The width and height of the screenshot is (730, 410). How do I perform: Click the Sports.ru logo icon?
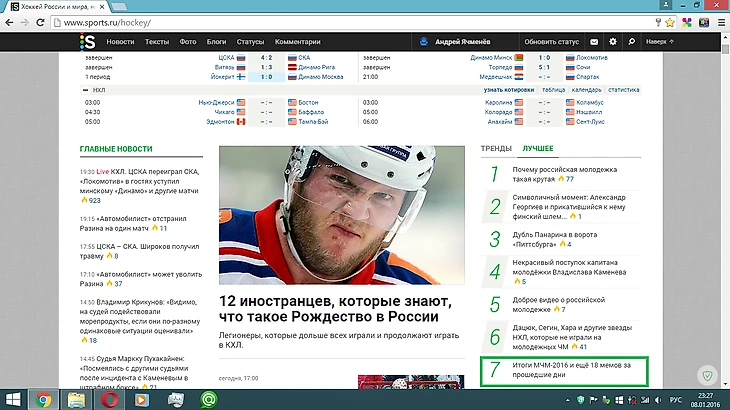click(x=88, y=42)
